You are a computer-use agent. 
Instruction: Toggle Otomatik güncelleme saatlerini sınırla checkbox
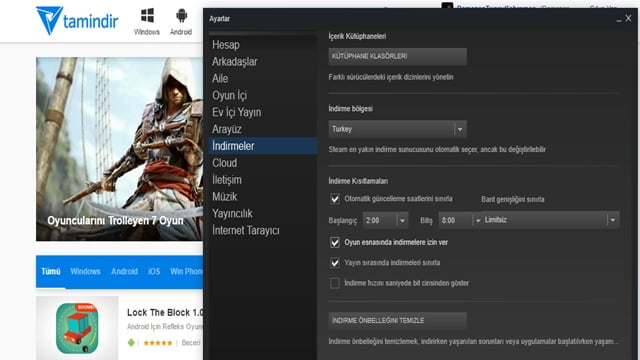[x=335, y=199]
